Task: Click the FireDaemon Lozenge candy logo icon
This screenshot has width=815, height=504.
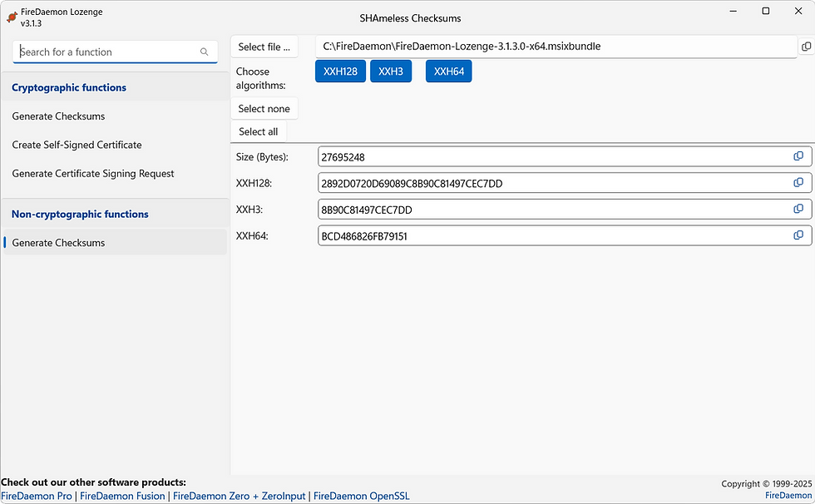Action: coord(12,16)
